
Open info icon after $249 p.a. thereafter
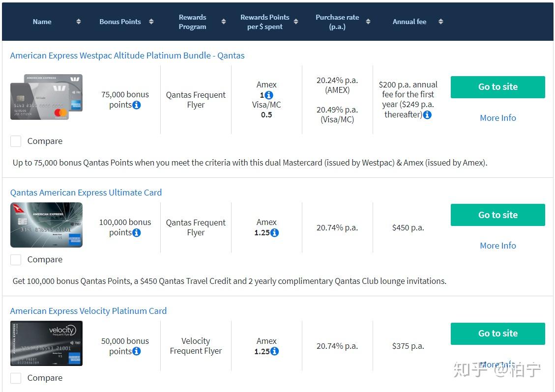pos(427,115)
